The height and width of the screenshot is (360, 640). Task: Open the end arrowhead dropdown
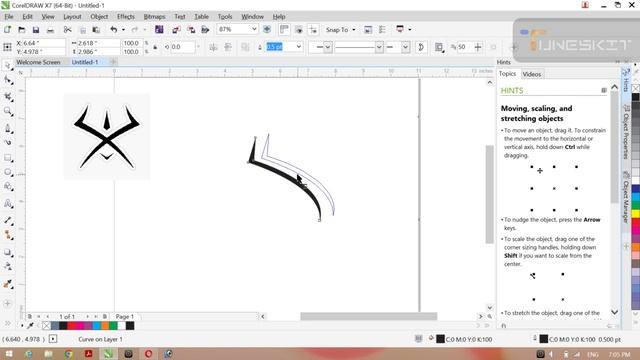tap(405, 47)
